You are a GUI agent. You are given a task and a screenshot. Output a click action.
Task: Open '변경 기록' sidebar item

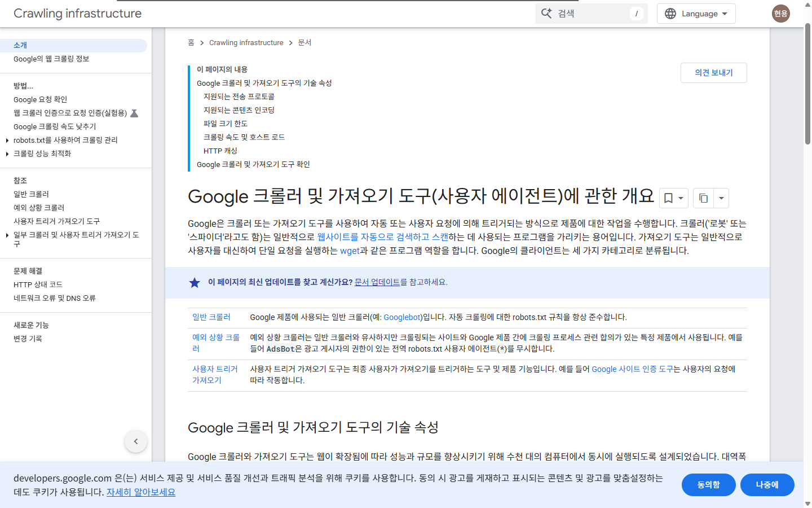[x=28, y=339]
